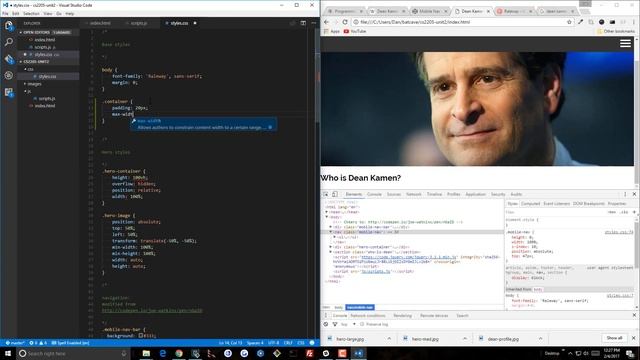Toggle the :hov element state panel

pyautogui.click(x=611, y=212)
